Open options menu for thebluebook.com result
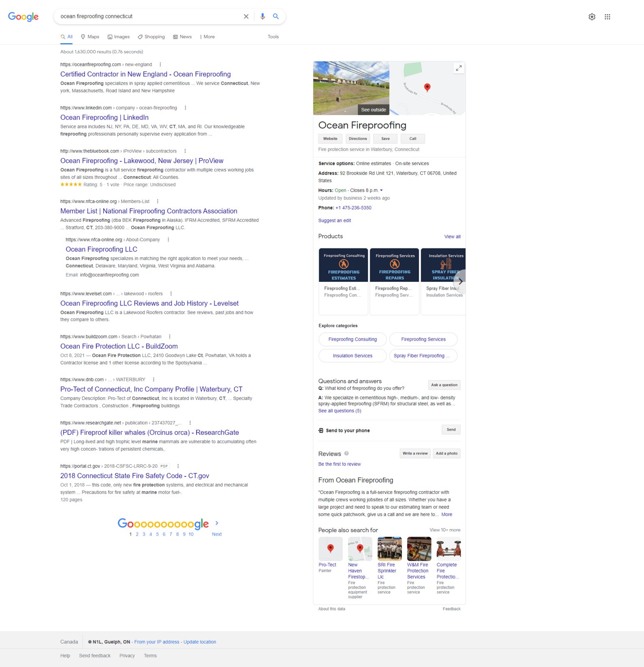644x667 pixels. (x=185, y=151)
